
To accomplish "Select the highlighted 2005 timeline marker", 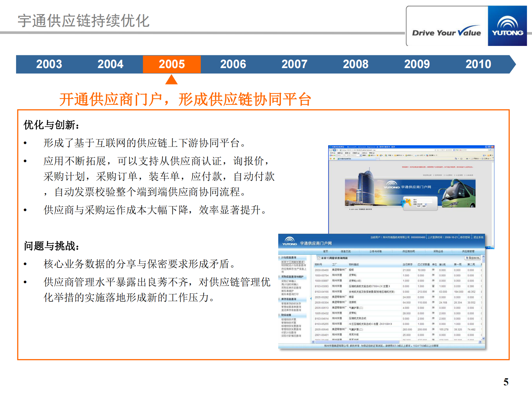I will (x=172, y=64).
